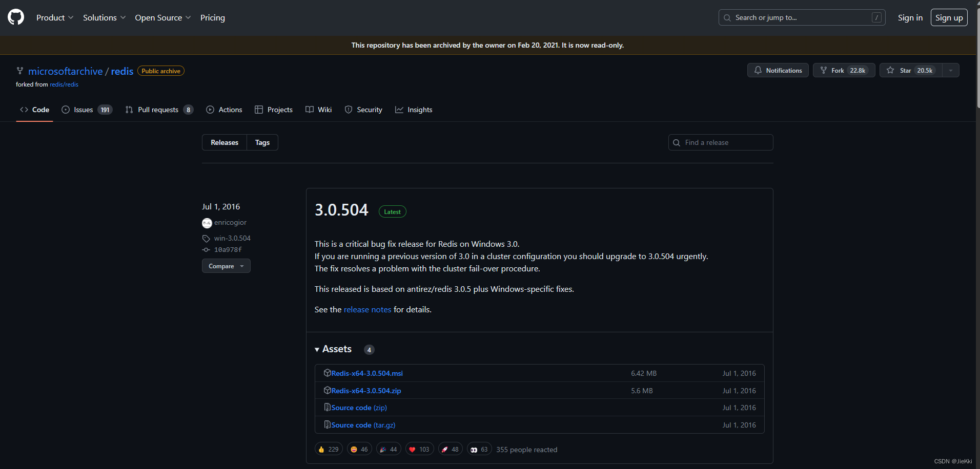Click the 6.42 MB file size
Viewport: 980px width, 469px height.
tap(644, 373)
